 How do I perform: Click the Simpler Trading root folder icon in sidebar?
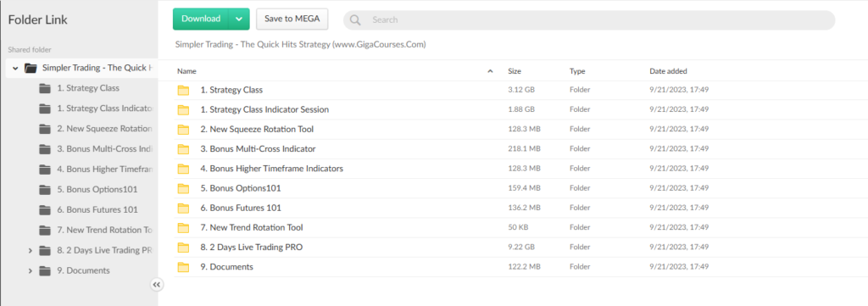(31, 68)
